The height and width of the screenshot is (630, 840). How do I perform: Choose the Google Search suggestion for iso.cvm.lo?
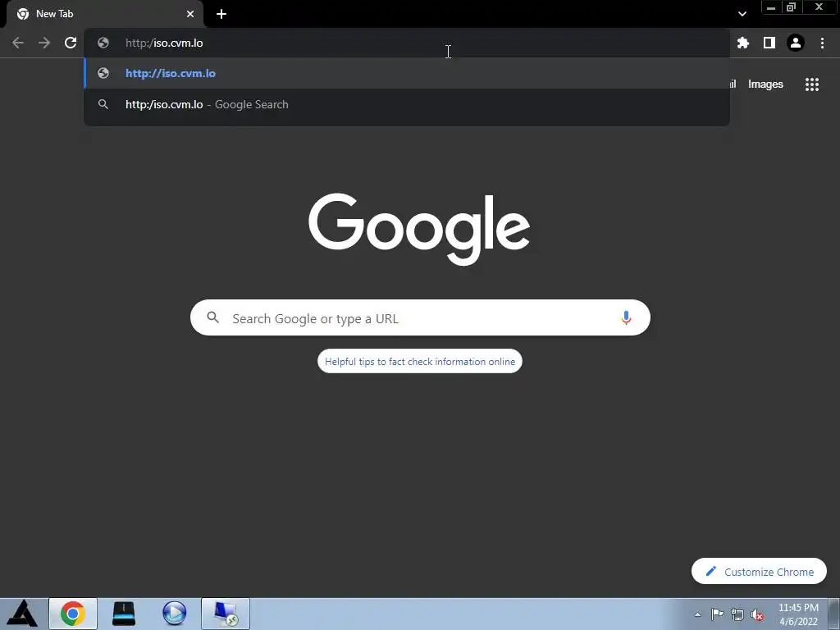click(407, 104)
